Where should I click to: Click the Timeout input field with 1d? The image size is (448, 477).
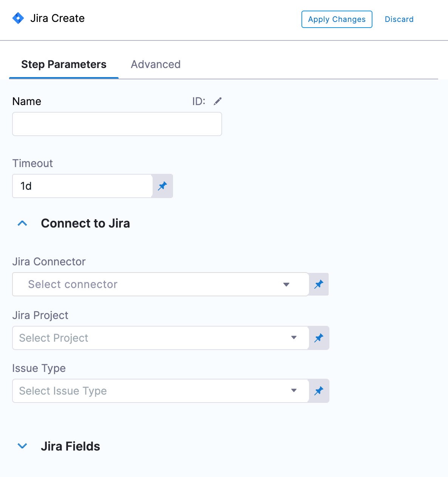tap(82, 186)
